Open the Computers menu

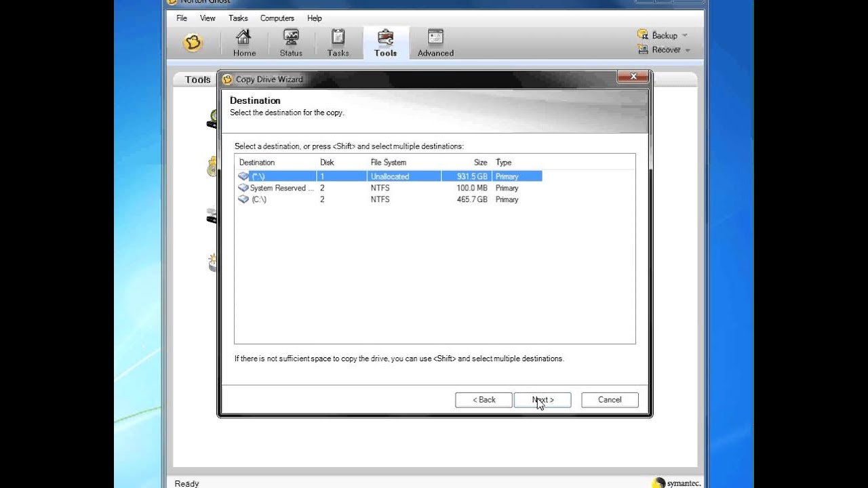click(x=277, y=18)
